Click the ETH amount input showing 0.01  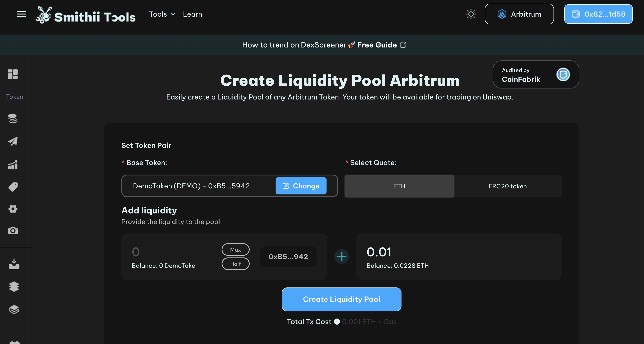(458, 252)
